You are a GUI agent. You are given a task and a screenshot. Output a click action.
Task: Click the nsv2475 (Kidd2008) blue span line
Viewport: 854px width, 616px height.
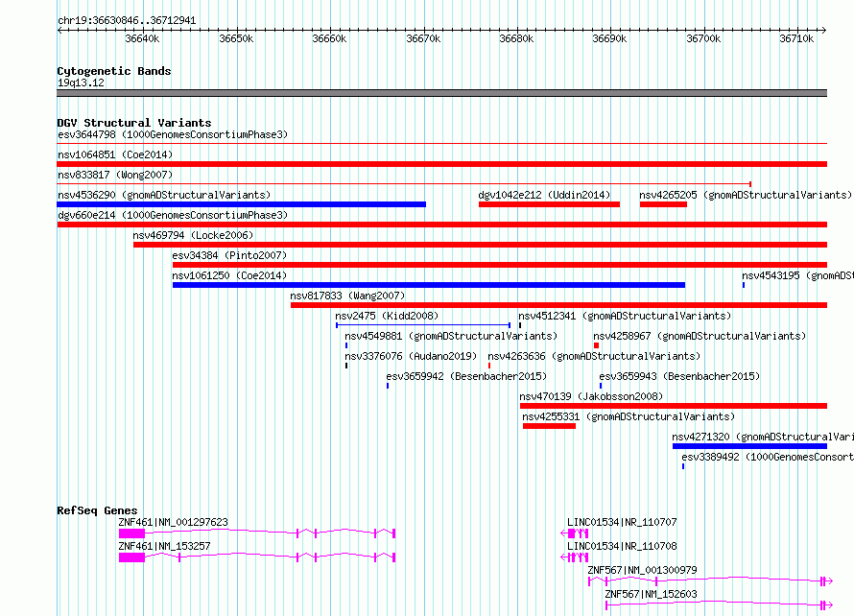click(x=423, y=325)
